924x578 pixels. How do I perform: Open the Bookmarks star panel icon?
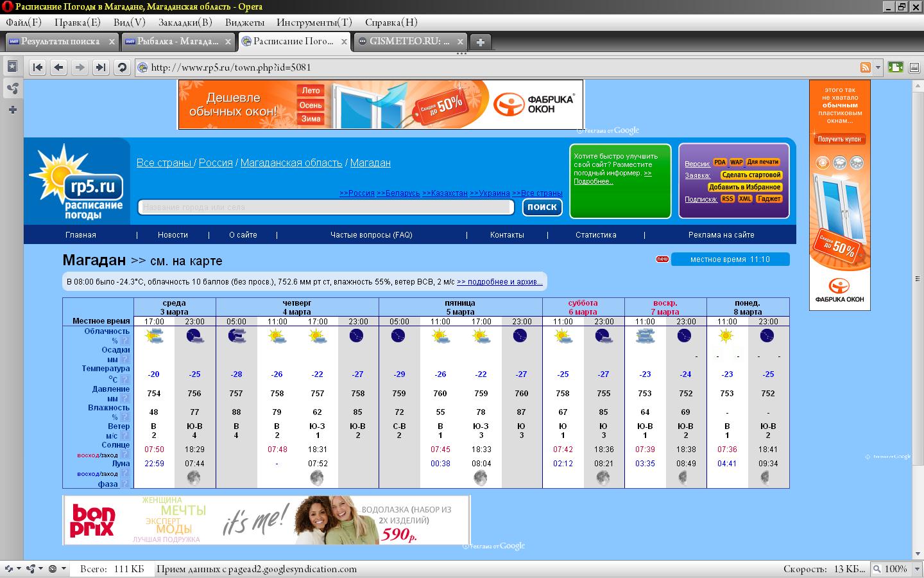[x=12, y=66]
